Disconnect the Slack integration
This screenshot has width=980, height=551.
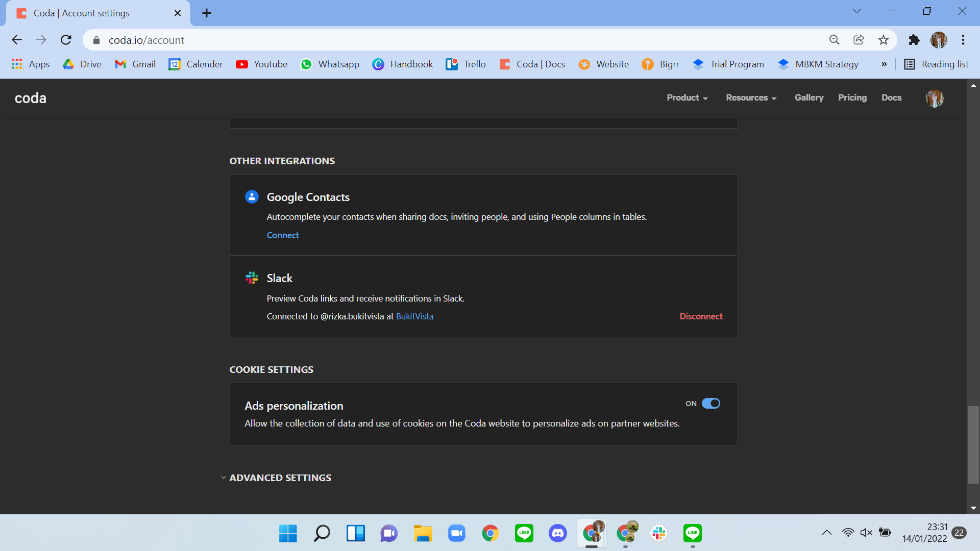tap(701, 316)
